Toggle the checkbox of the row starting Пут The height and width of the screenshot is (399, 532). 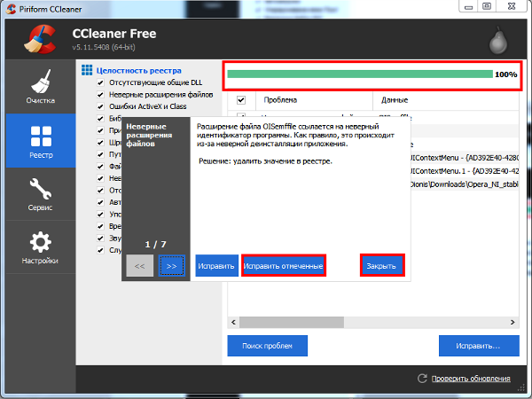pyautogui.click(x=100, y=154)
